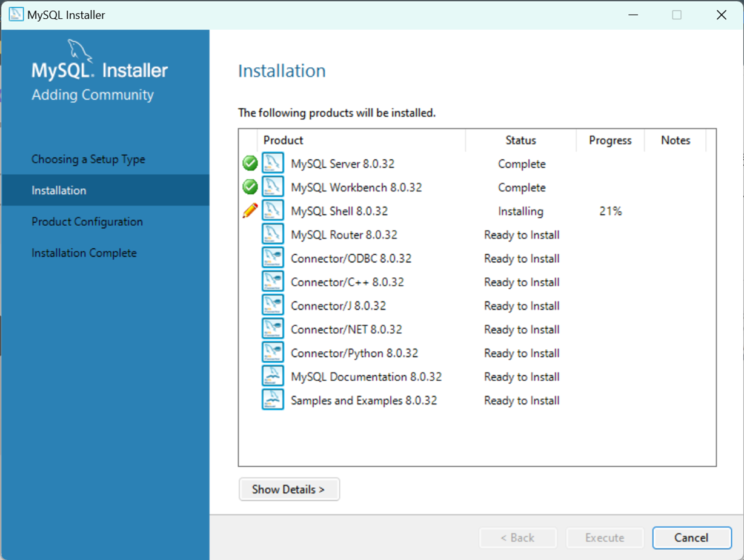Click Ready to Install status of Connector/ODBC

(x=522, y=259)
